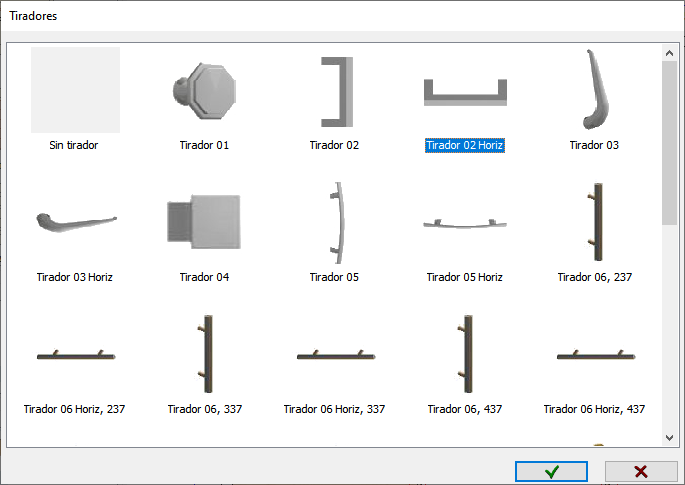Click the scrollbar up arrow
685x485 pixels.
pyautogui.click(x=669, y=53)
